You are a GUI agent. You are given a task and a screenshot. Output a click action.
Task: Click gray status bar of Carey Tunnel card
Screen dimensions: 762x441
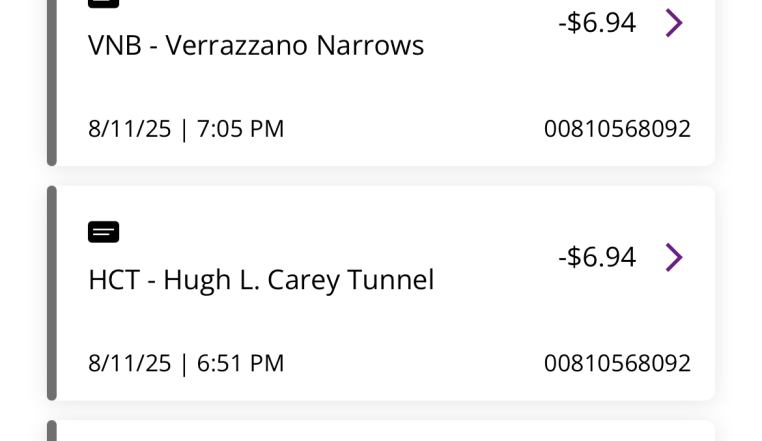pos(52,293)
